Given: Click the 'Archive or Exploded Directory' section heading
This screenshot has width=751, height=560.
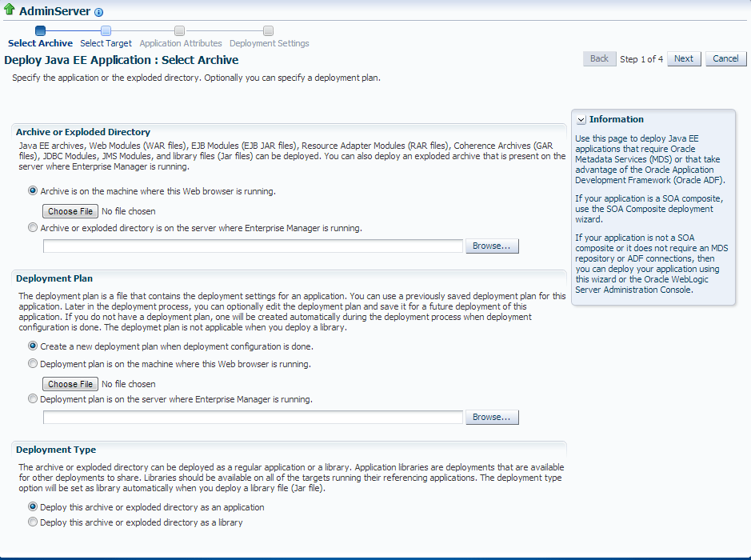Looking at the screenshot, I should coord(83,132).
